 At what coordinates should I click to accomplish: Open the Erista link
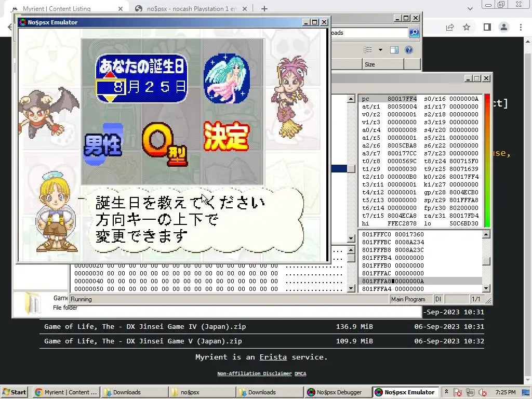pos(273,357)
